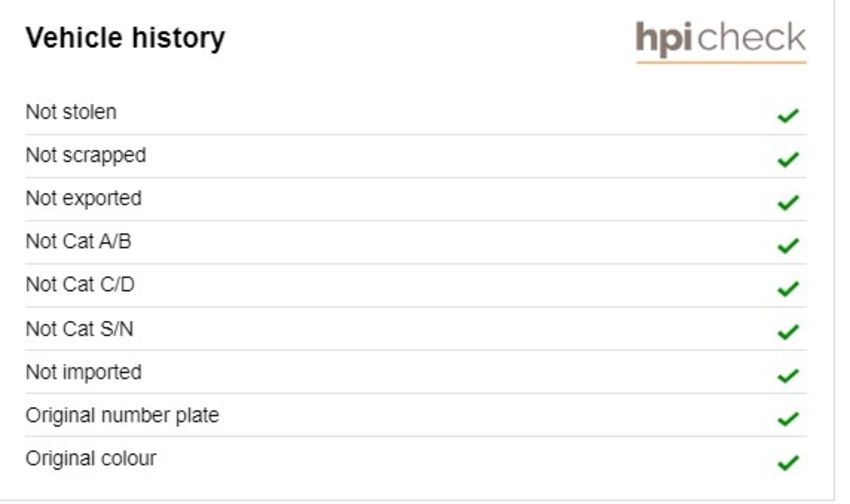The height and width of the screenshot is (504, 850).
Task: Click the Not exported label
Action: [x=83, y=198]
